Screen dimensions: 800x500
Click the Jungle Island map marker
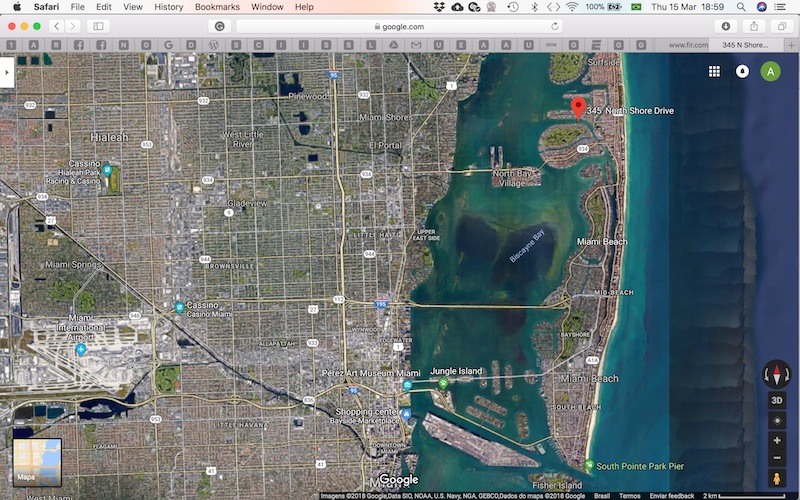(x=443, y=383)
